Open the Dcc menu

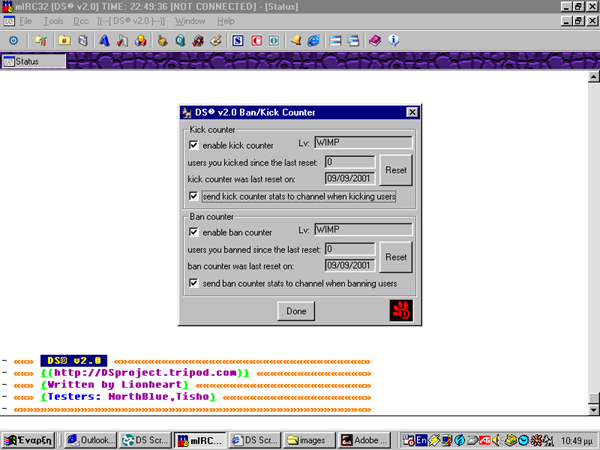click(81, 21)
